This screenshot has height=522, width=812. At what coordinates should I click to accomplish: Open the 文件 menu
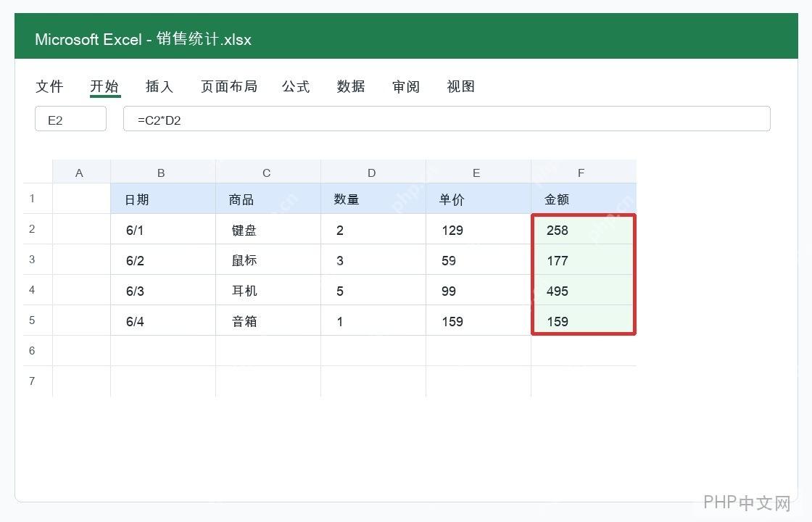[x=49, y=86]
